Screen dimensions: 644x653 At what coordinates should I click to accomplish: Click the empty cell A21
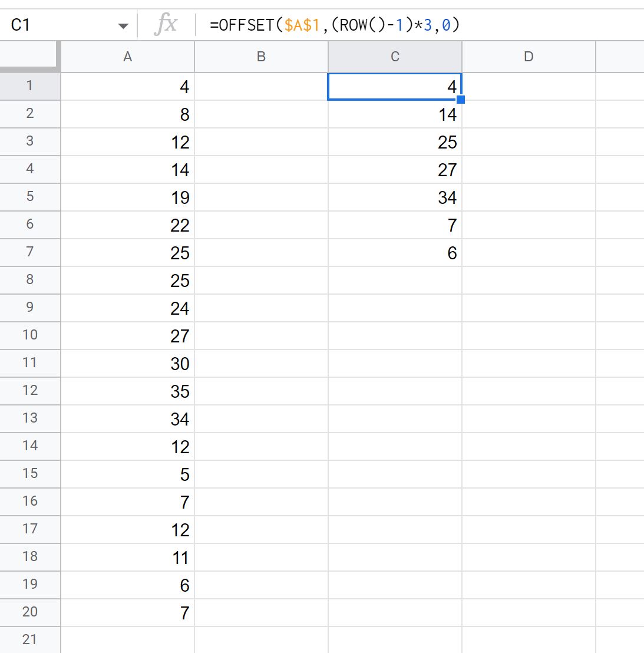[127, 639]
